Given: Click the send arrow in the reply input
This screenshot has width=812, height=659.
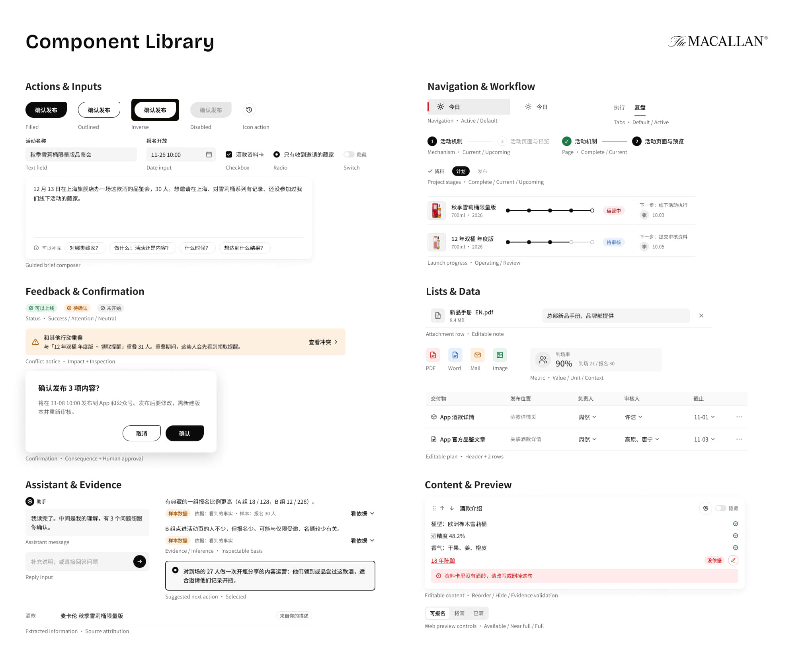Looking at the screenshot, I should coord(140,562).
